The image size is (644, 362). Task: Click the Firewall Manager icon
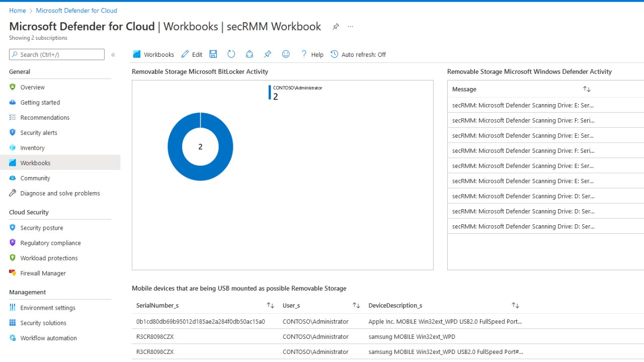13,273
